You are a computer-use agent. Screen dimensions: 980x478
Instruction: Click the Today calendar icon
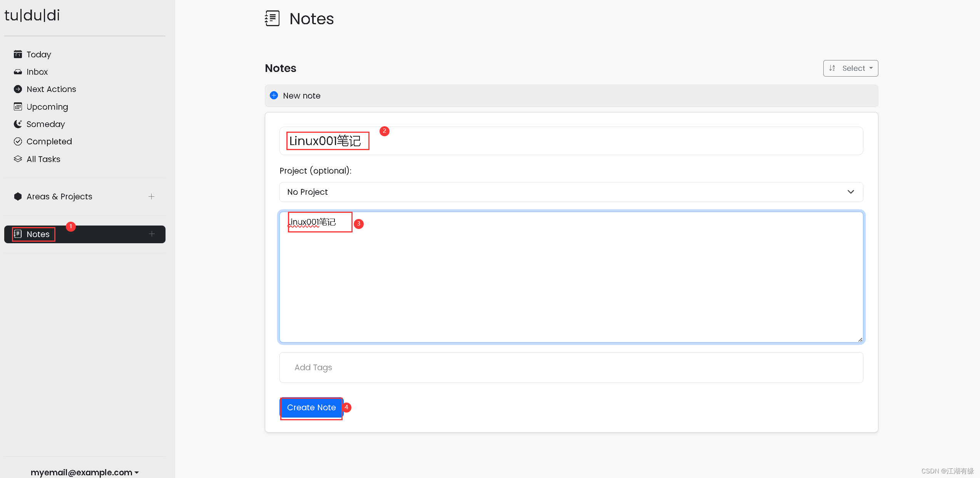coord(18,54)
